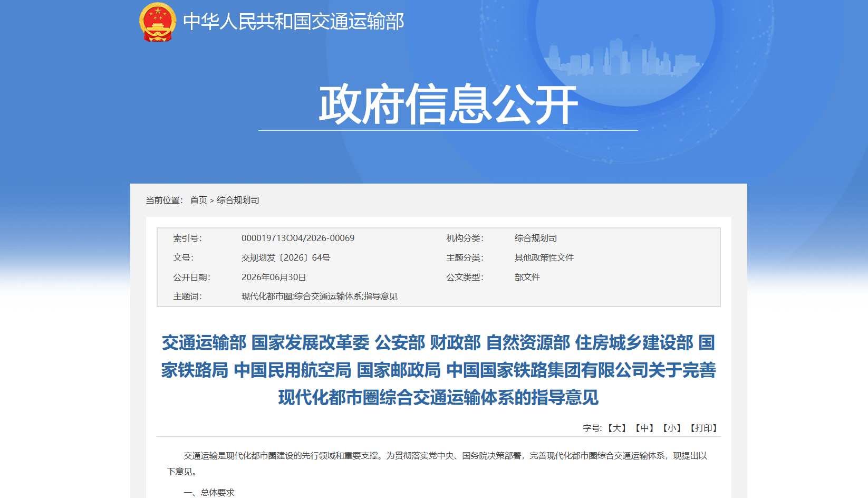
Task: Click the 公文类型 label
Action: (x=465, y=277)
